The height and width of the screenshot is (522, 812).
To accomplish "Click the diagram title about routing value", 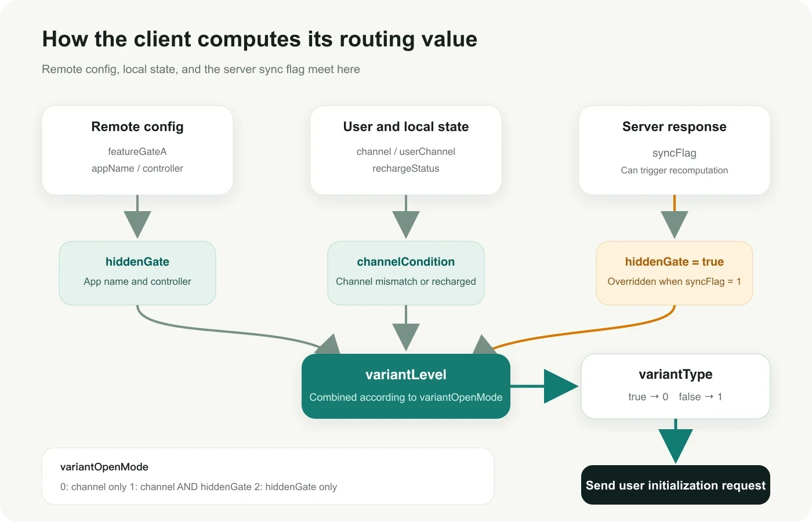I will 260,39.
